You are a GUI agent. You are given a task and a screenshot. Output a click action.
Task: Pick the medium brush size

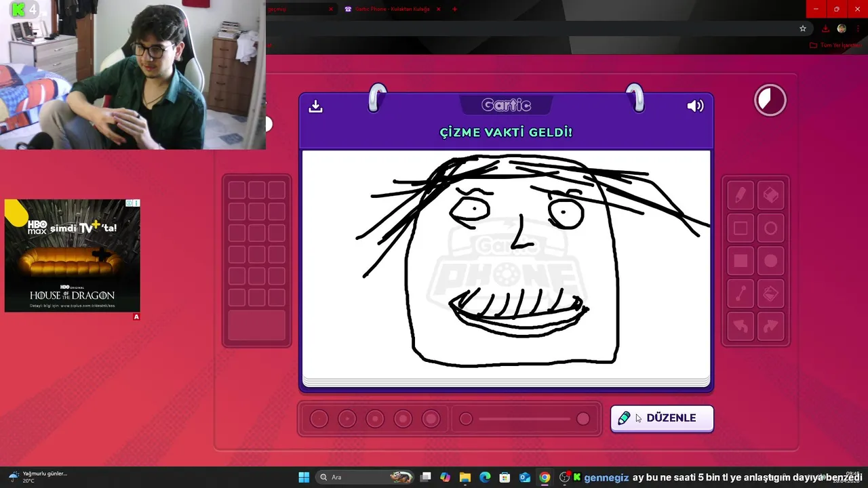(375, 419)
